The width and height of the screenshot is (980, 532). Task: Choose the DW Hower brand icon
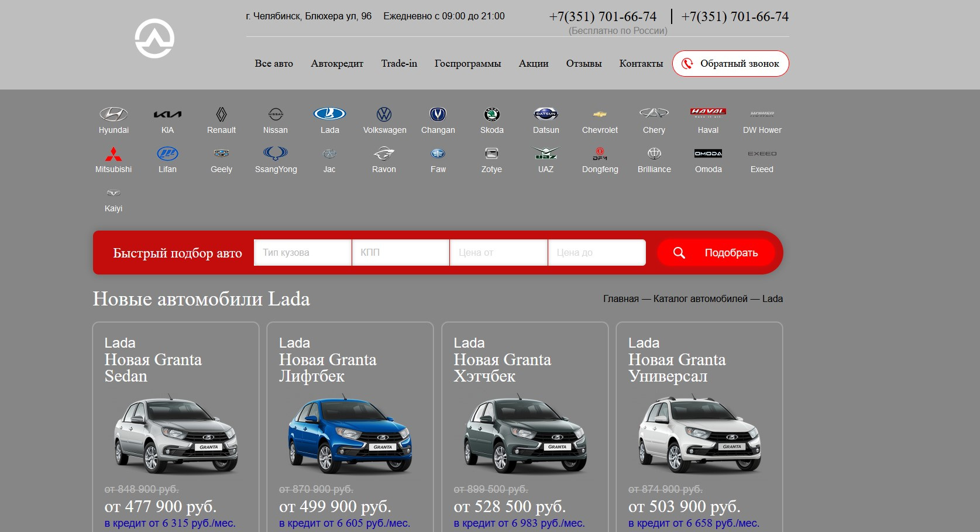tap(762, 114)
